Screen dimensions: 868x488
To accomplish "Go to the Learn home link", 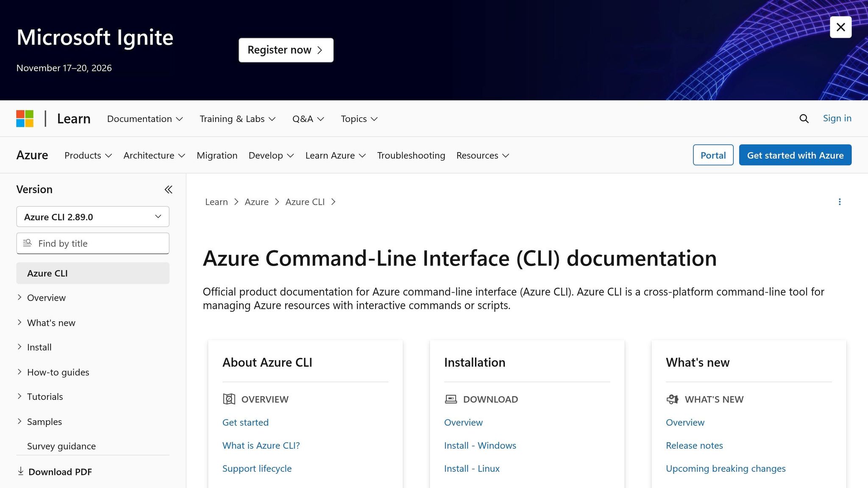I will 74,119.
